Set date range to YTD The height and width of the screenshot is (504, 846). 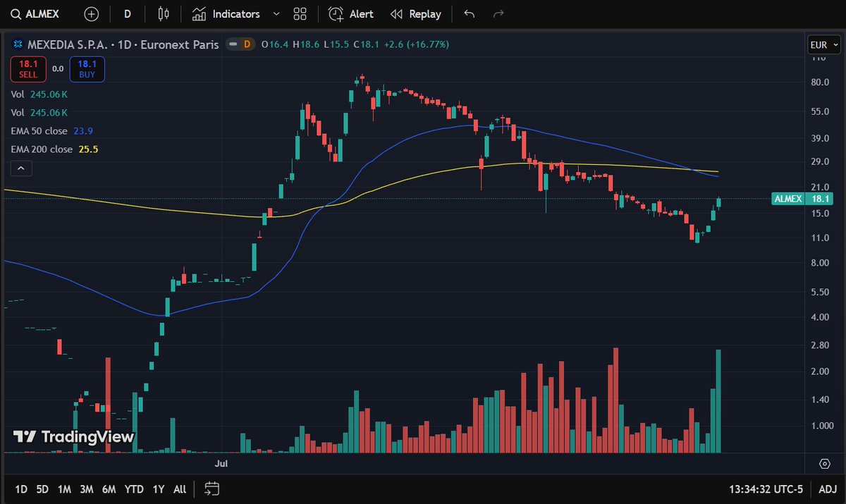click(134, 488)
